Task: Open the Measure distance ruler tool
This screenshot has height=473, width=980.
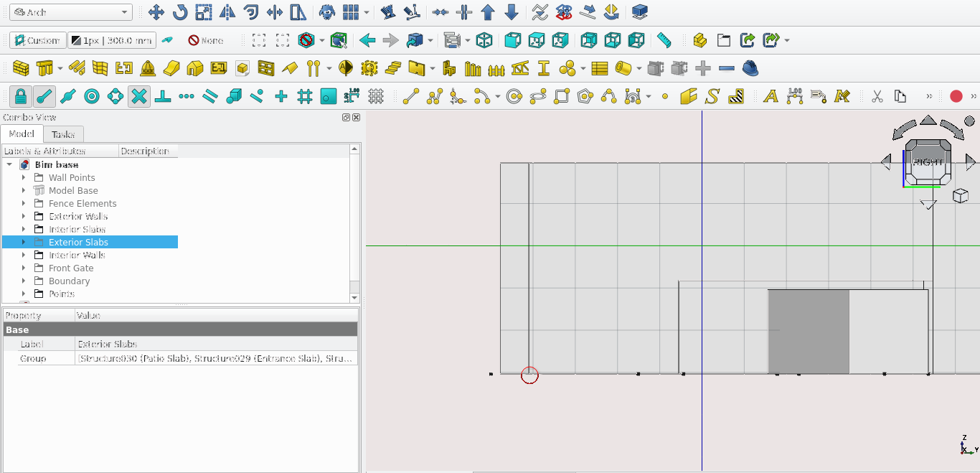Action: click(x=664, y=40)
